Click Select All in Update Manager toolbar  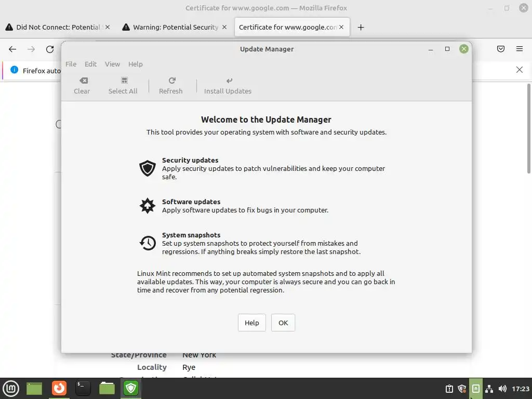123,86
